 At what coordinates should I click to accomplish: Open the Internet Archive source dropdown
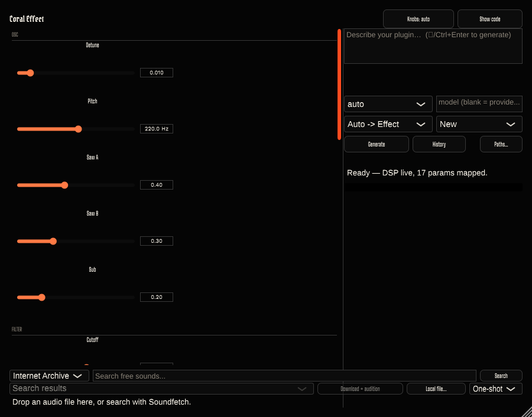49,376
